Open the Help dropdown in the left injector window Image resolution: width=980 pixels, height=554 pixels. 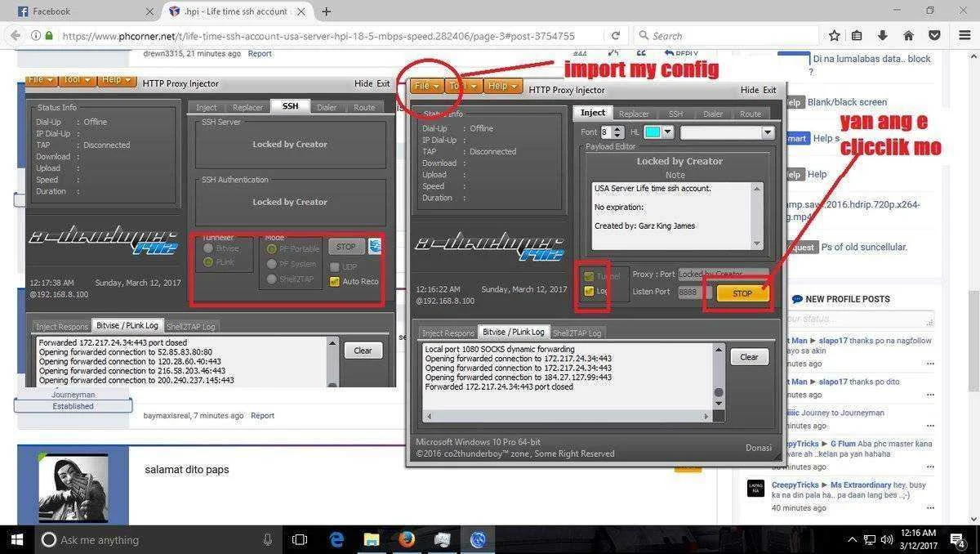pos(116,79)
